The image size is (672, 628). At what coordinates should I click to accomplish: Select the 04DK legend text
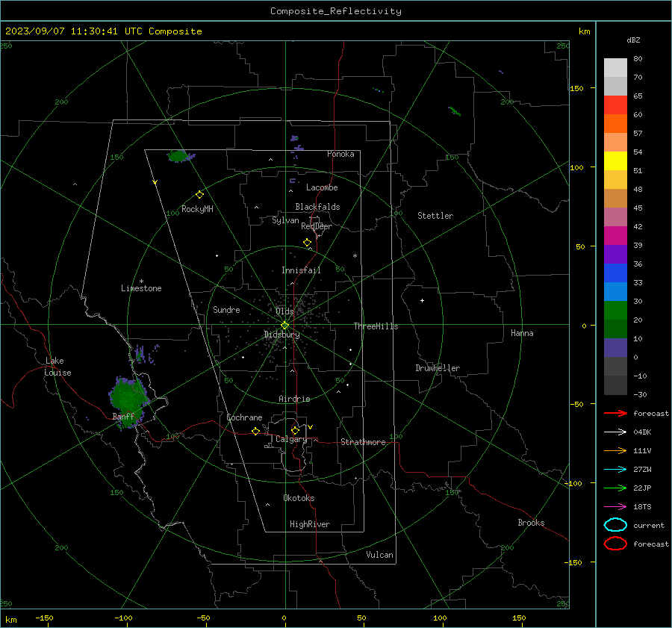tap(642, 432)
